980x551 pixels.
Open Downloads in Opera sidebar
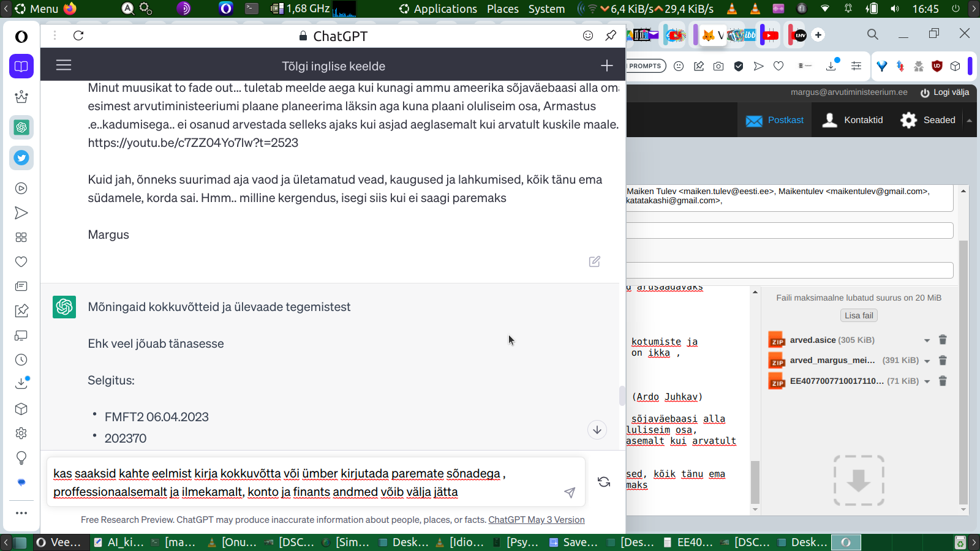click(x=21, y=383)
